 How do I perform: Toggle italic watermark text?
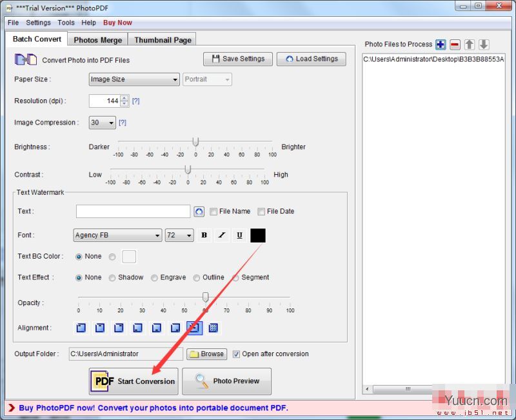point(222,235)
